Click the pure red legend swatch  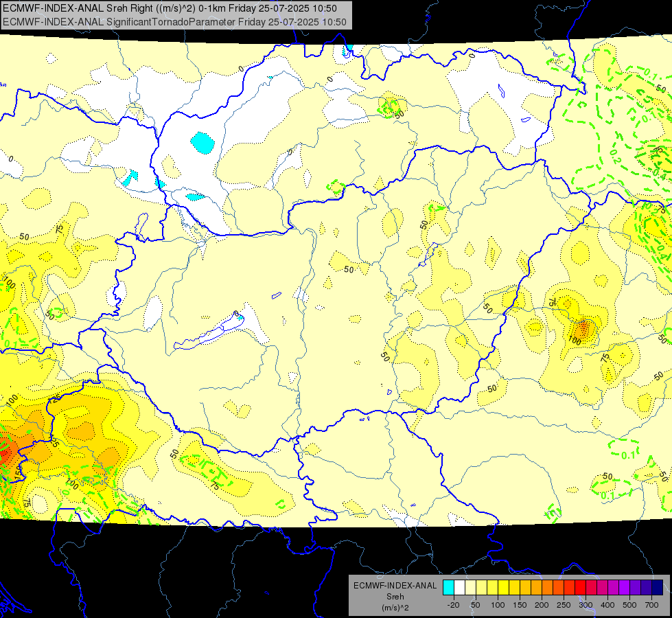point(580,587)
